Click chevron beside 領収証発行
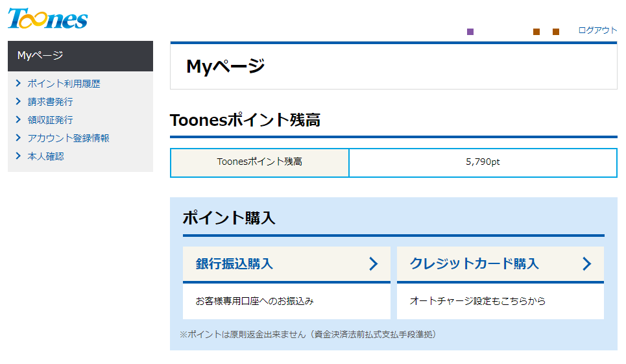 (x=18, y=119)
